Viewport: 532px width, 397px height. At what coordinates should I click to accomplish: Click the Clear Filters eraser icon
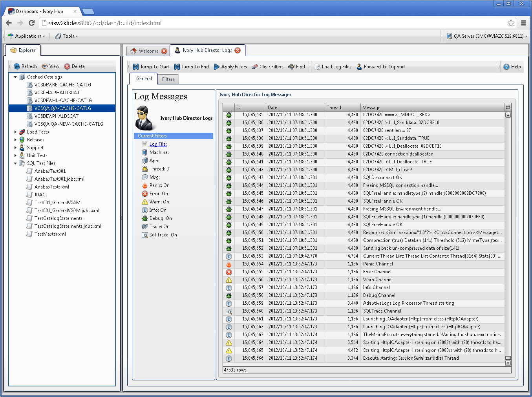pyautogui.click(x=255, y=67)
